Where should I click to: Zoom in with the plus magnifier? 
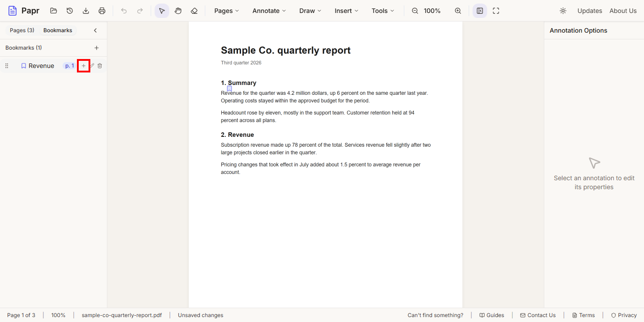click(x=458, y=11)
